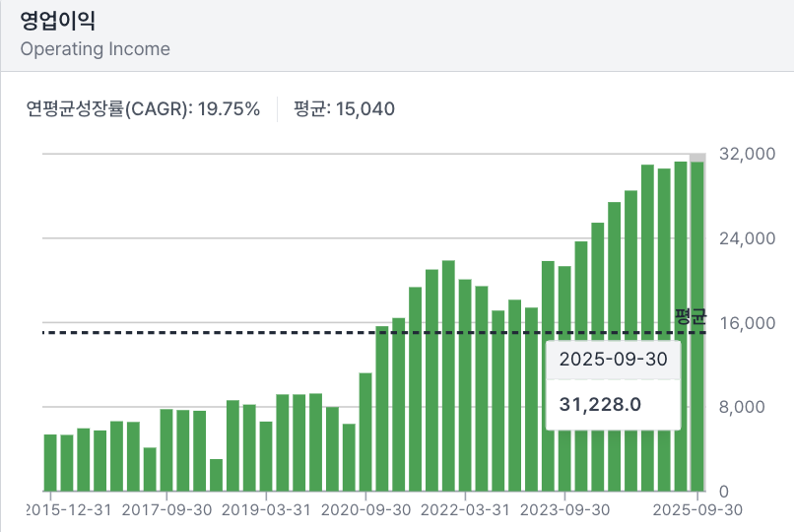
Task: Click the bar at the 2017-09-30 tick
Action: 166,450
